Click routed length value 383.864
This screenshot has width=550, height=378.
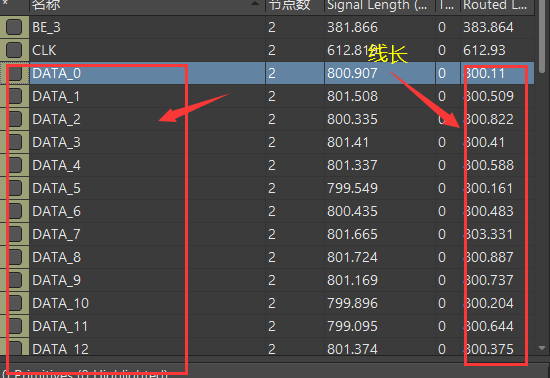pyautogui.click(x=488, y=27)
